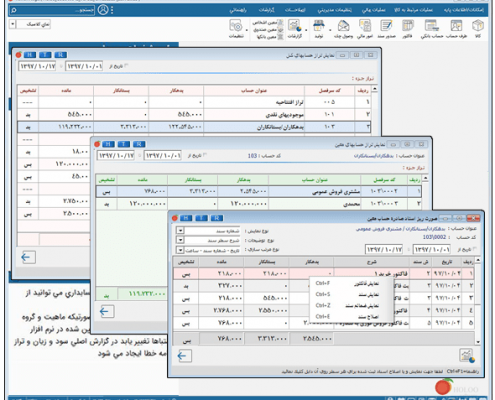Image resolution: width=495 pixels, height=400 pixels.
Task: Open the عملیات مرتبط به کالا menu
Action: (413, 10)
